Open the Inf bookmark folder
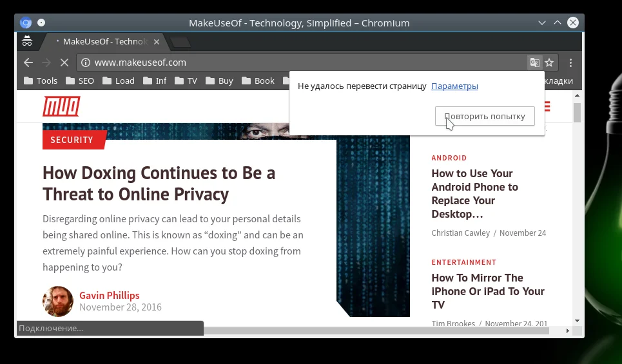The width and height of the screenshot is (622, 364). click(155, 81)
